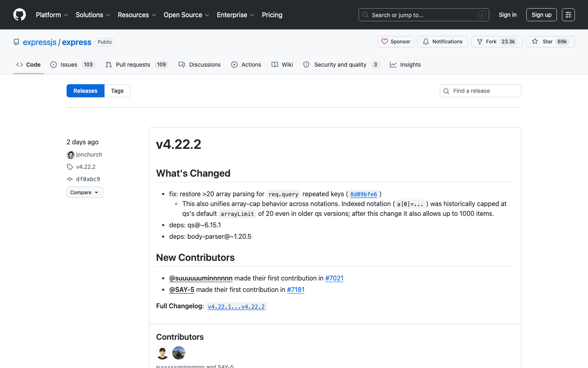Viewport: 588px width, 368px height.
Task: Open the @SAY-5 profile link
Action: click(x=182, y=289)
